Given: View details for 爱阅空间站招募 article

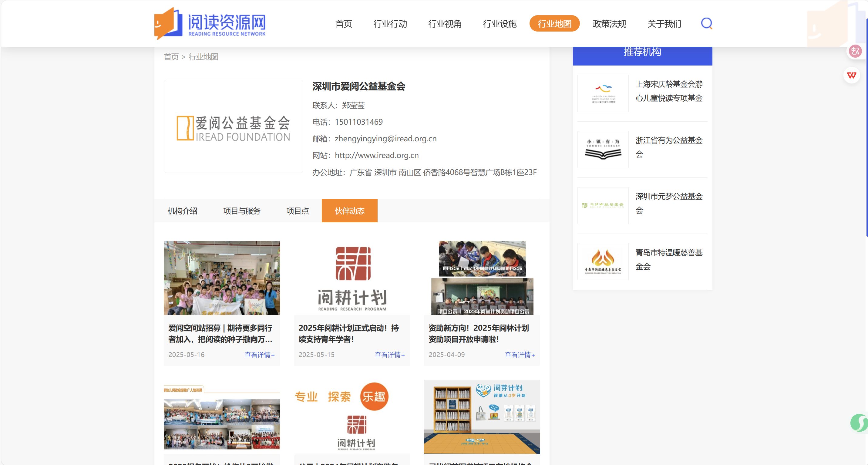Looking at the screenshot, I should [x=259, y=355].
